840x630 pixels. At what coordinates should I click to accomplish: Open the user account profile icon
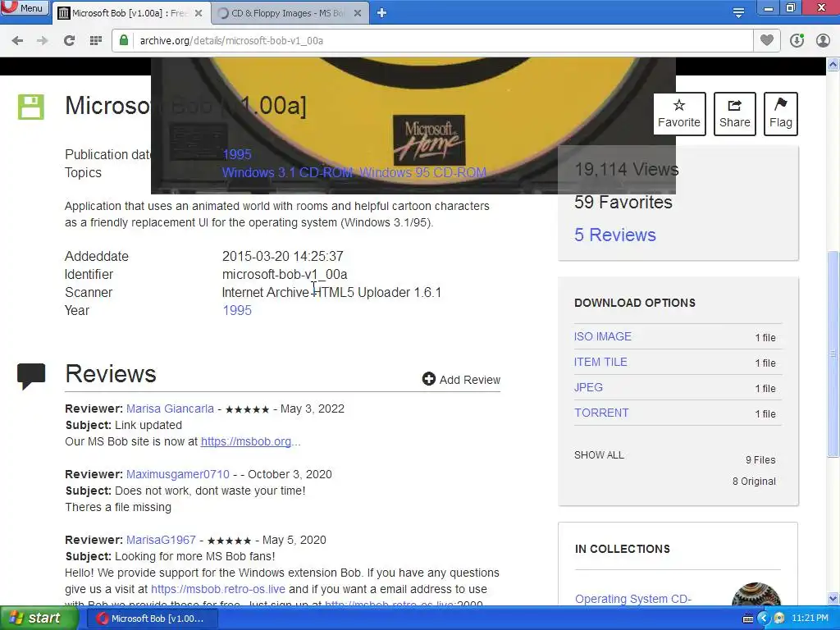click(x=823, y=40)
